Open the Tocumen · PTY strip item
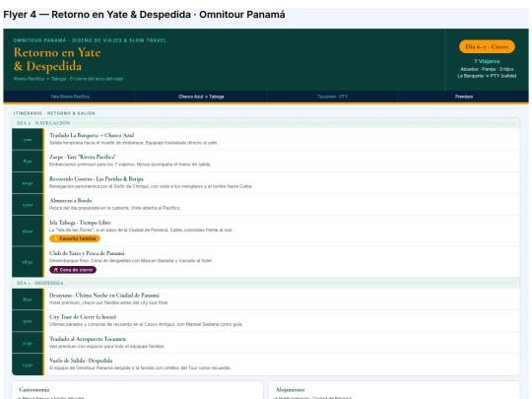532x399 pixels. 333,97
